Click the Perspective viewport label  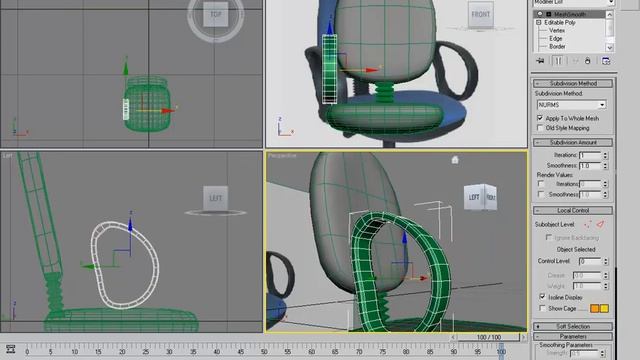click(x=282, y=156)
